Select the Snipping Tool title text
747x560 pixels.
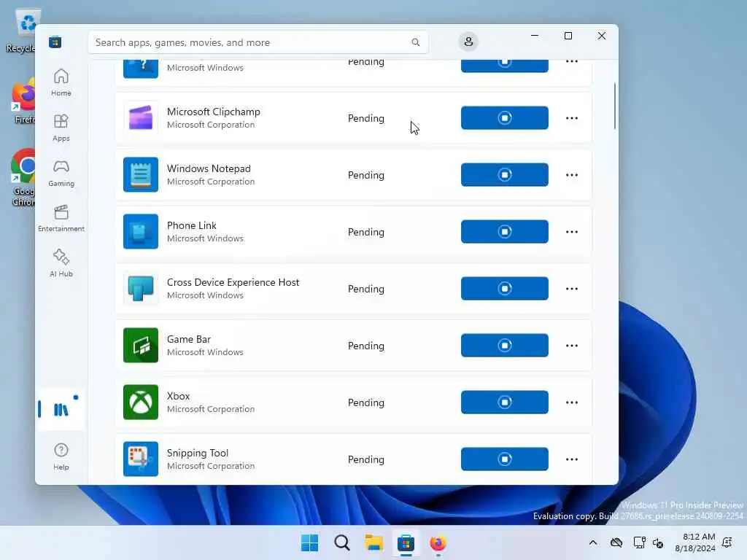198,454
